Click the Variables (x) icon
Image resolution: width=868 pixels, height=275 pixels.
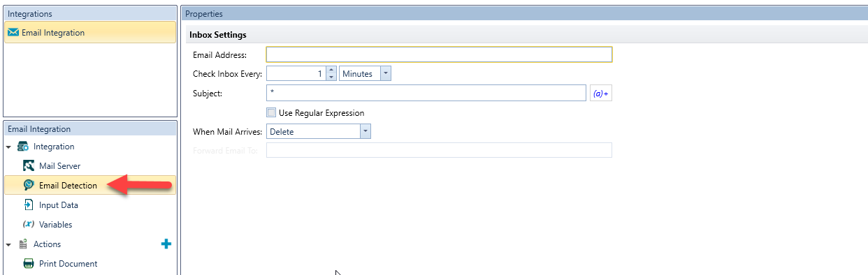coord(29,225)
